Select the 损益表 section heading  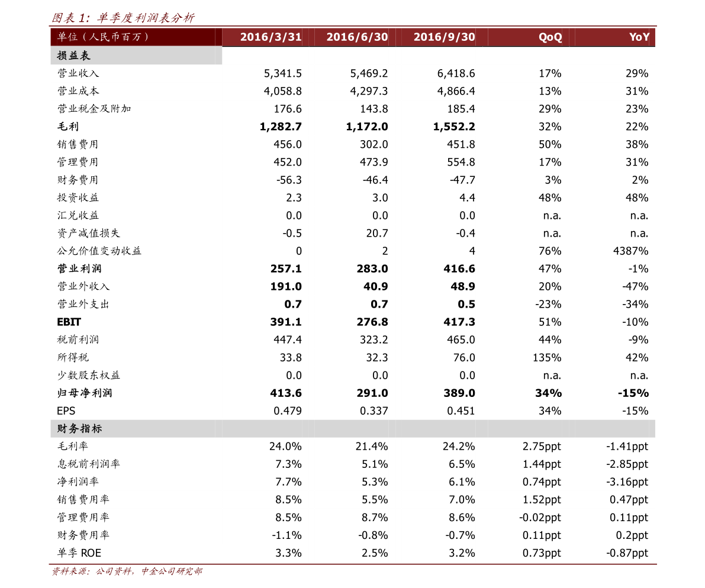tap(74, 56)
